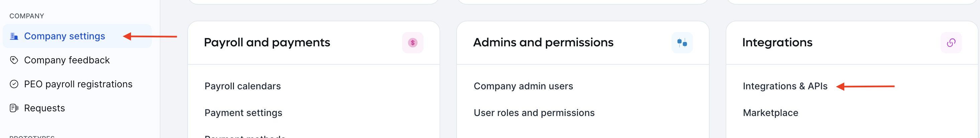Viewport: 980px width, 138px height.
Task: Go to PEO payroll registrations
Action: (78, 84)
